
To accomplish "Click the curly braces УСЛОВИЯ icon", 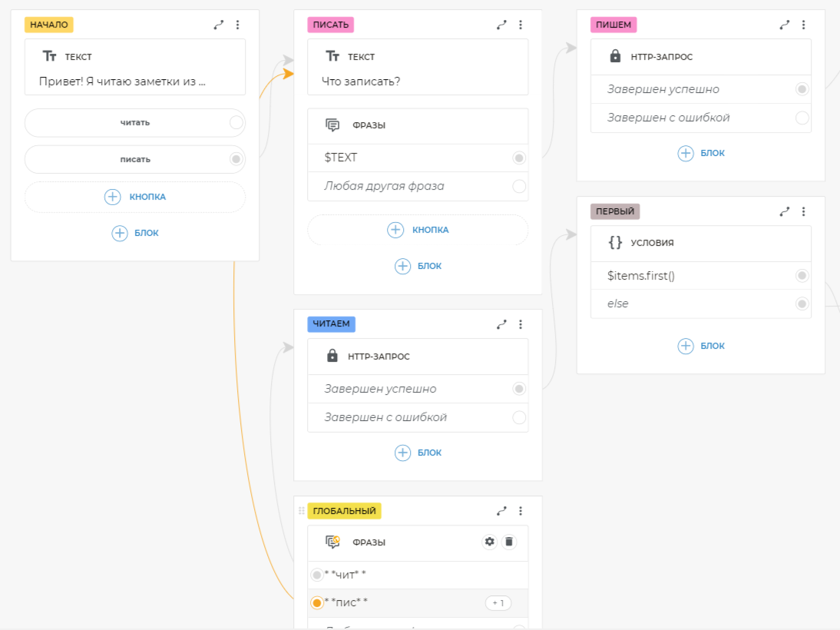I will 615,242.
